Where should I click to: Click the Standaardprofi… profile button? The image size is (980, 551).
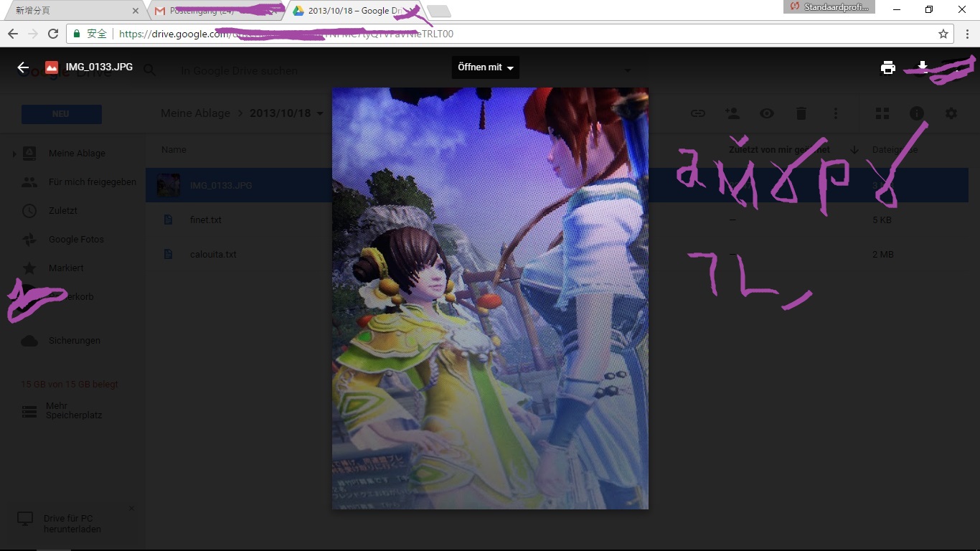click(830, 6)
